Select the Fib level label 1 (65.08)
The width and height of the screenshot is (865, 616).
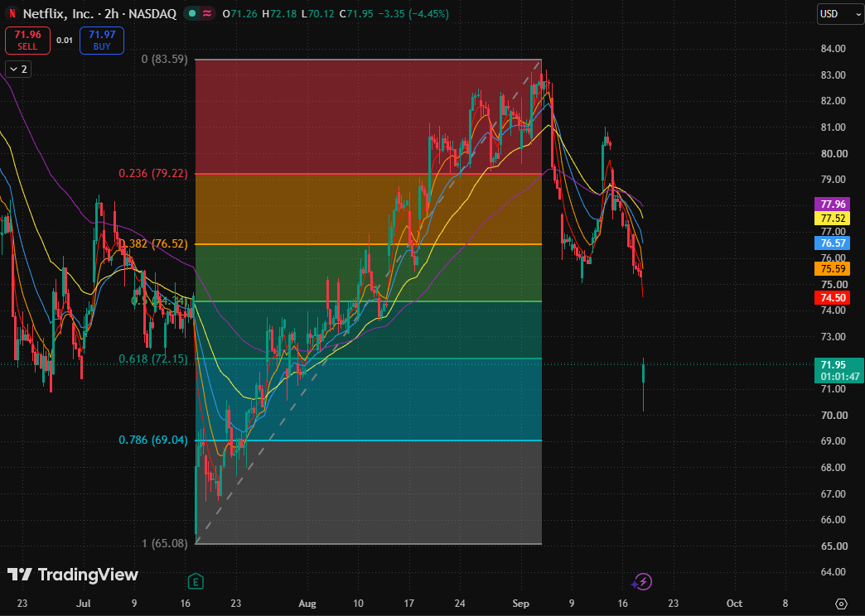tap(165, 544)
